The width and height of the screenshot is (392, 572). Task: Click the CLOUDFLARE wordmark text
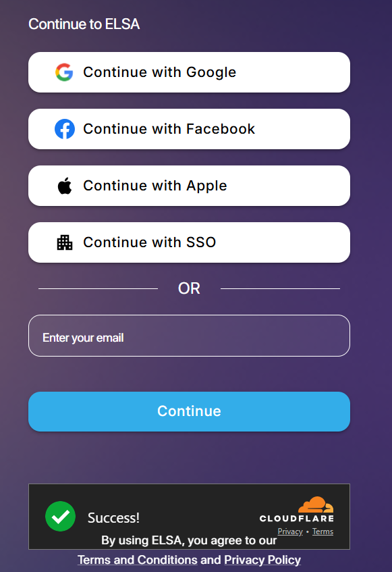point(297,519)
